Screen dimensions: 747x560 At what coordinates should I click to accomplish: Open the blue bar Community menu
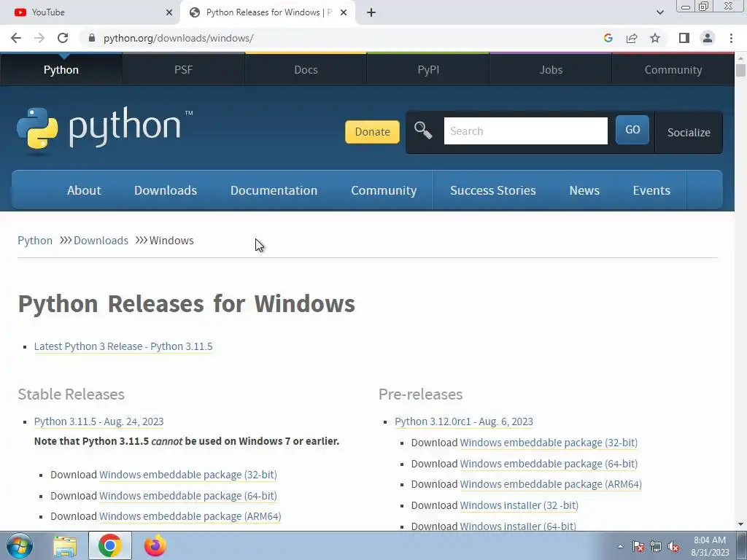384,190
